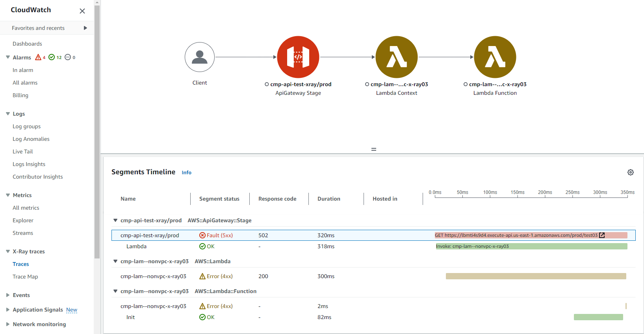The height and width of the screenshot is (334, 644).
Task: Go to Logs Insights page
Action: 29,164
